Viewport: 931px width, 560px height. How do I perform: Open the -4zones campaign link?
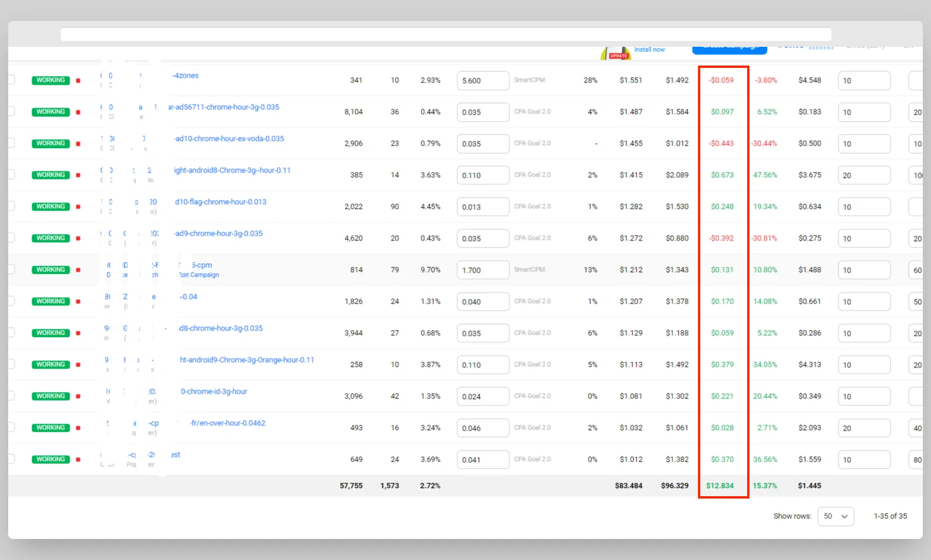[186, 75]
